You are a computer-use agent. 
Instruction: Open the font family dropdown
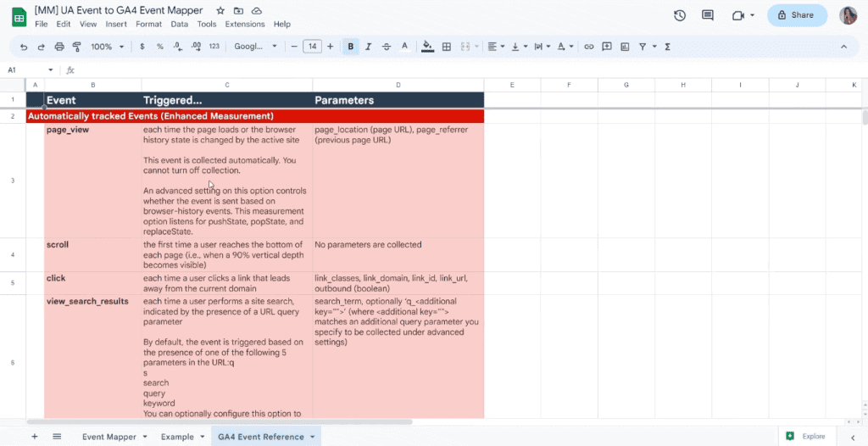click(x=255, y=47)
